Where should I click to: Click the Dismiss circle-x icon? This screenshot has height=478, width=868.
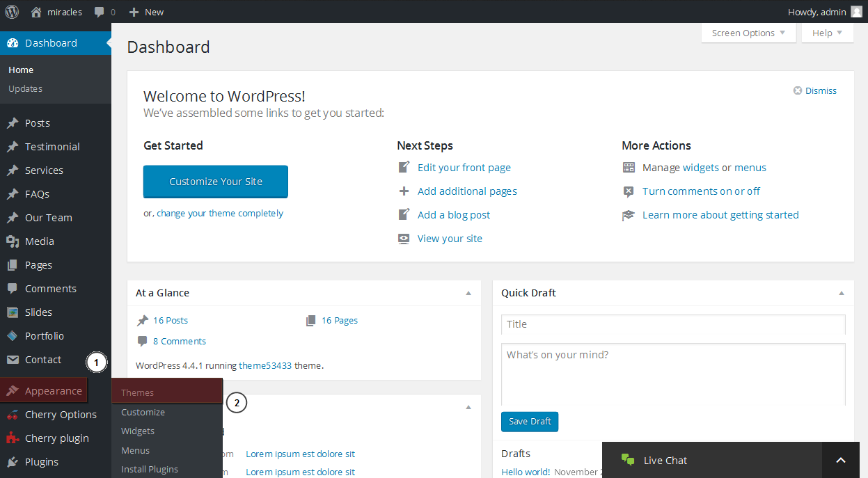(798, 90)
